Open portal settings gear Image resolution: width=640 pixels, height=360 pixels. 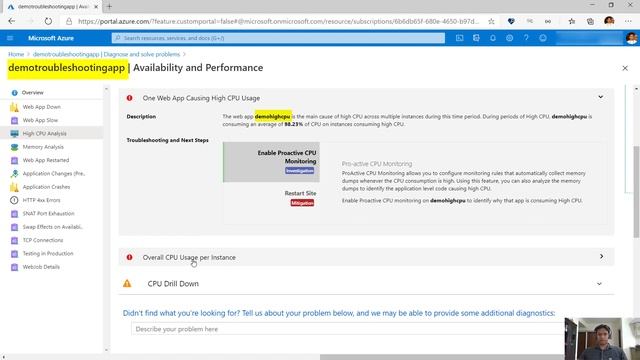click(x=509, y=38)
